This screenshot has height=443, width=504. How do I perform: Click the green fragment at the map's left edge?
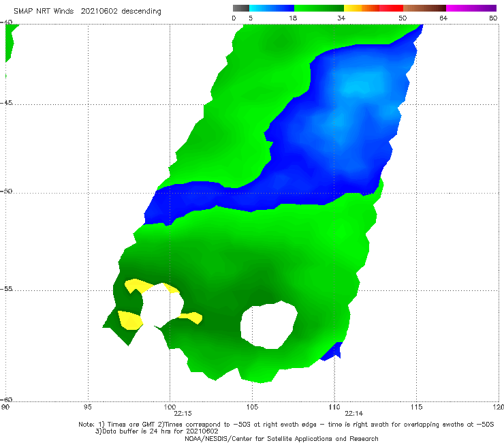pos(9,43)
